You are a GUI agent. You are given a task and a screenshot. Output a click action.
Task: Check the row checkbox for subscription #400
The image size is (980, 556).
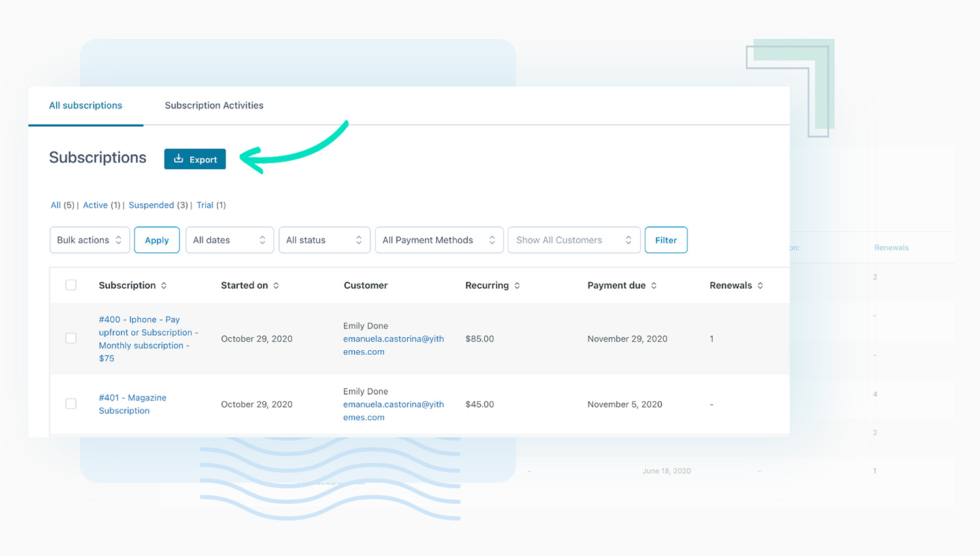click(71, 338)
